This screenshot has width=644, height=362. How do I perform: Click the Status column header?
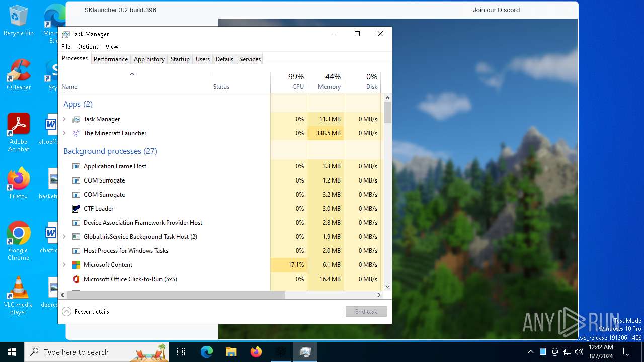pos(240,82)
